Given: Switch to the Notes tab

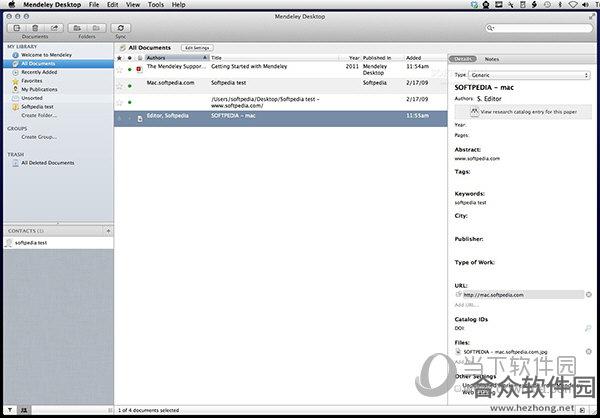Looking at the screenshot, I should pos(492,59).
